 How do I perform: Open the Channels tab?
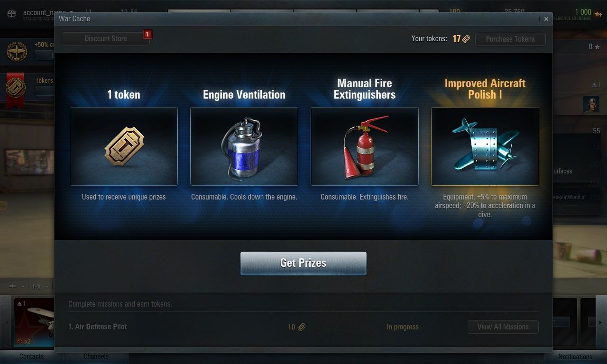pyautogui.click(x=96, y=356)
